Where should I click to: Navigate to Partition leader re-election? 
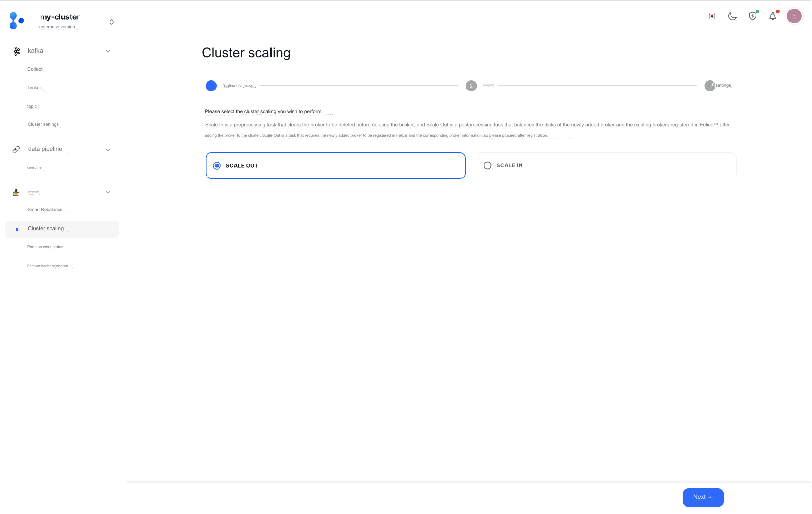point(47,266)
